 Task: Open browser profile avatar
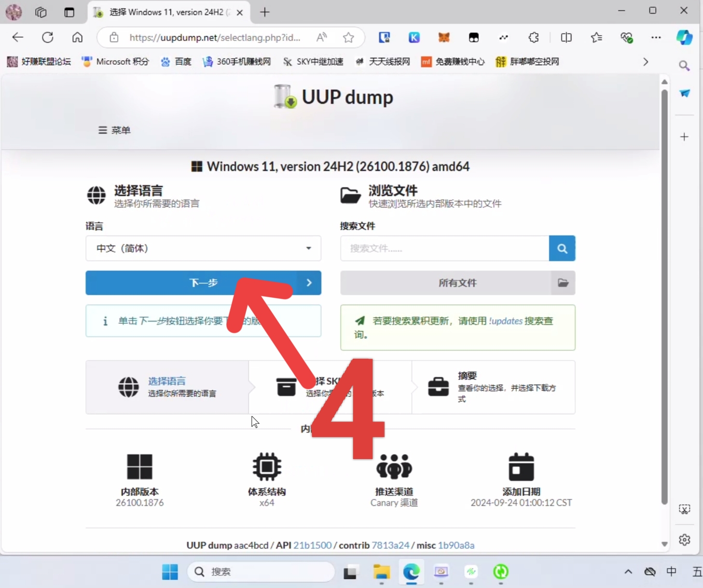click(x=14, y=12)
